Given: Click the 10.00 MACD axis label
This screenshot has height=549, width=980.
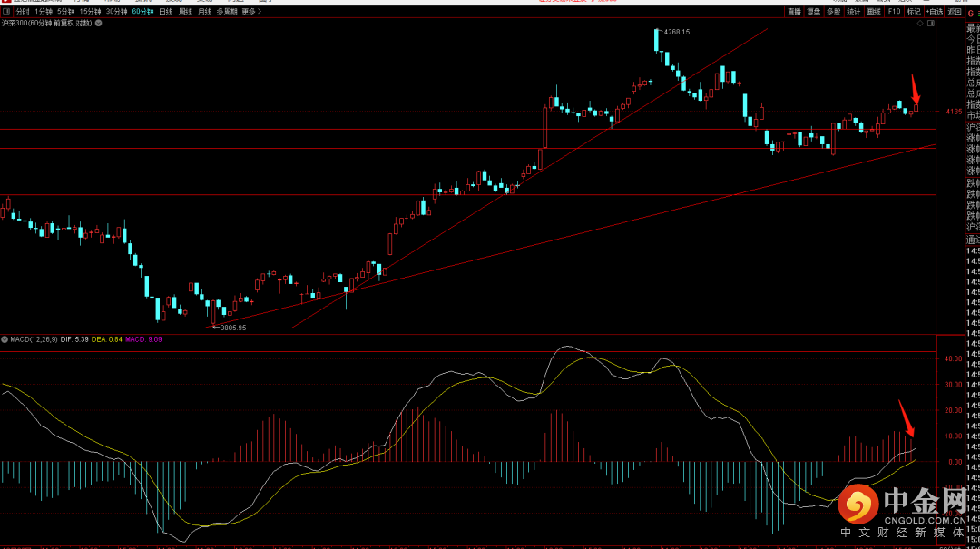Looking at the screenshot, I should point(954,436).
